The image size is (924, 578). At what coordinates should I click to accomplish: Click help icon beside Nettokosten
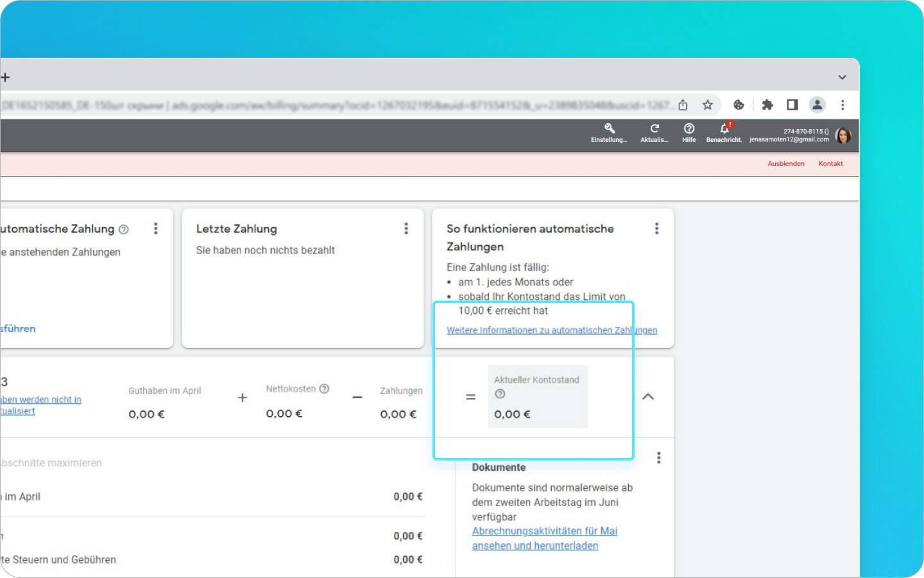(324, 389)
